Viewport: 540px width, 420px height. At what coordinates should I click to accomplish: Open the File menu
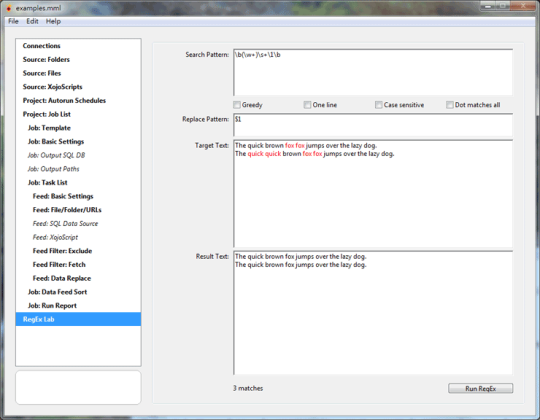[x=13, y=21]
